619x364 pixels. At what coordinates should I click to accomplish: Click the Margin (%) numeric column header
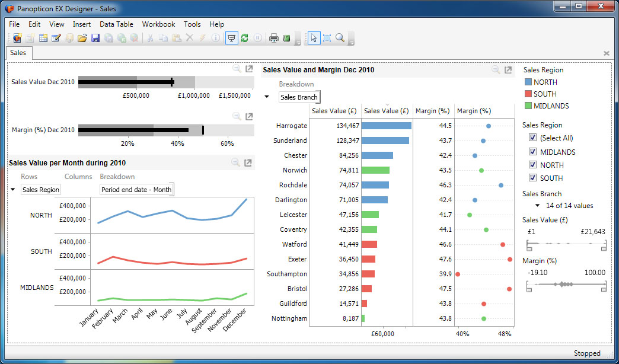[x=433, y=111]
